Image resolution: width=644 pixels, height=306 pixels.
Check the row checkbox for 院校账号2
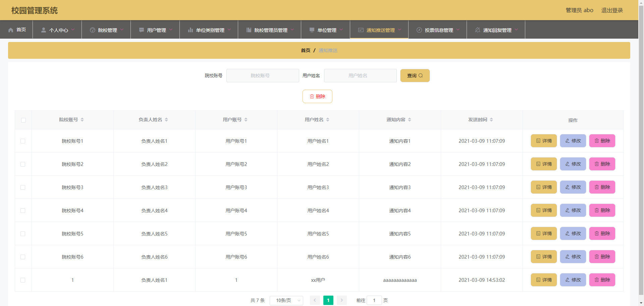[23, 164]
